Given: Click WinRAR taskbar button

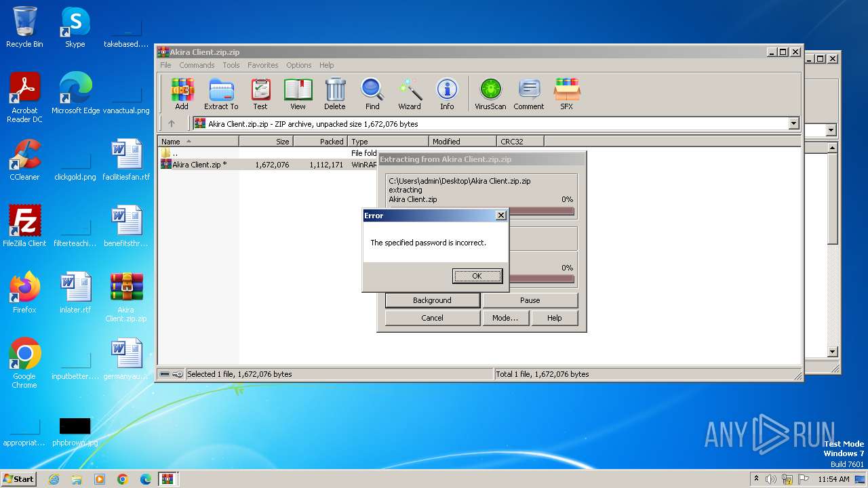Looking at the screenshot, I should point(168,479).
